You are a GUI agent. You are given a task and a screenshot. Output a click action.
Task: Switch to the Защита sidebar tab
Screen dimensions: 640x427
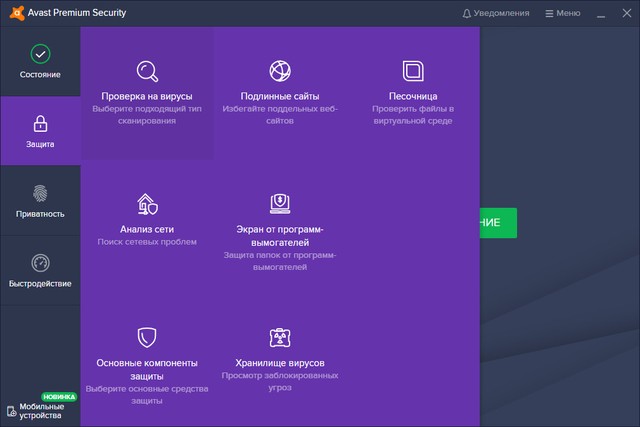pos(40,131)
